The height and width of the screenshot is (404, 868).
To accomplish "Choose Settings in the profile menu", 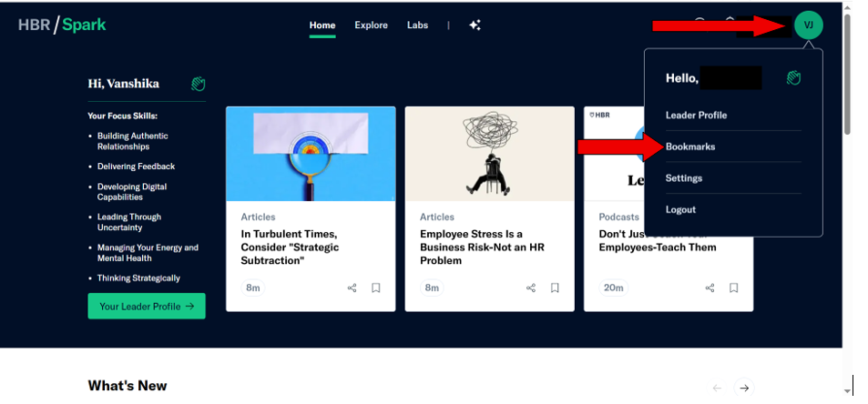I will click(683, 178).
